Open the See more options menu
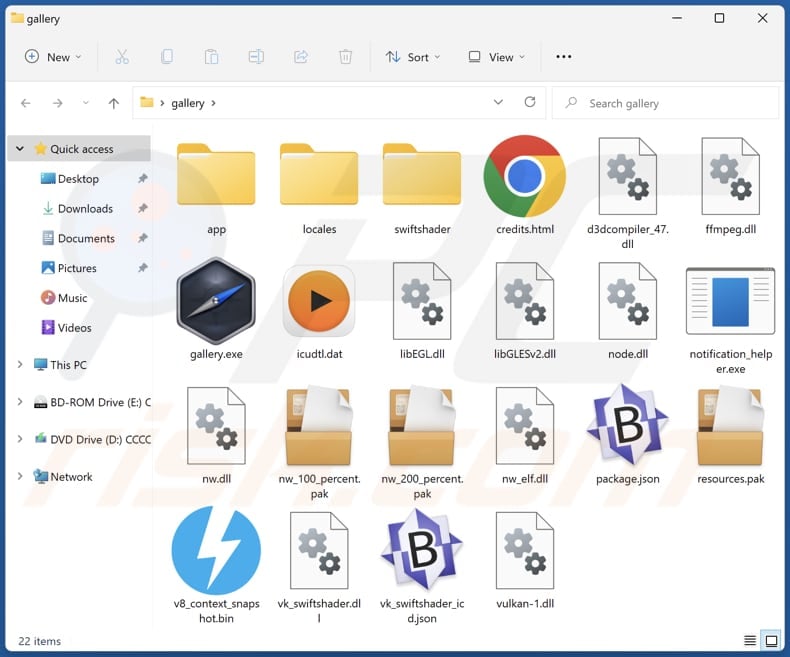 [564, 57]
